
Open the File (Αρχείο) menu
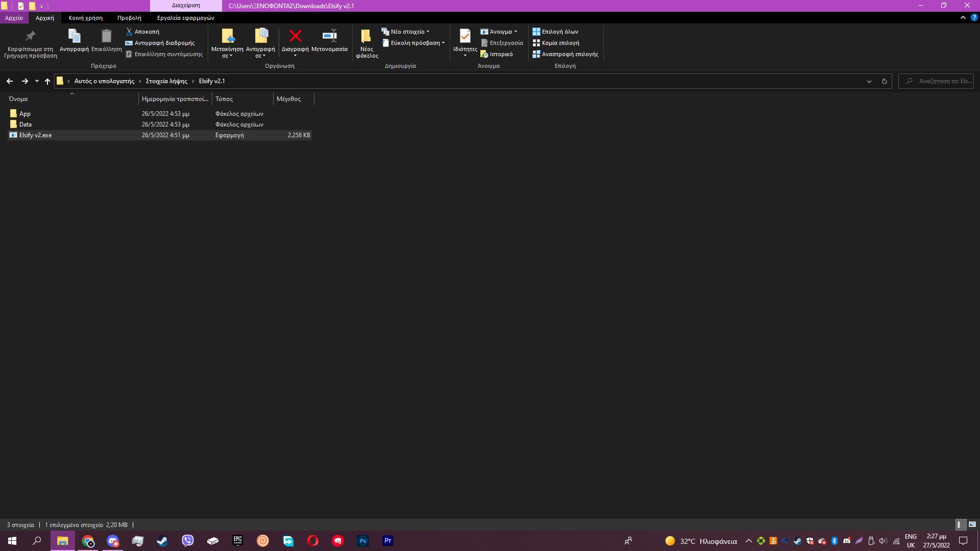pyautogui.click(x=14, y=18)
